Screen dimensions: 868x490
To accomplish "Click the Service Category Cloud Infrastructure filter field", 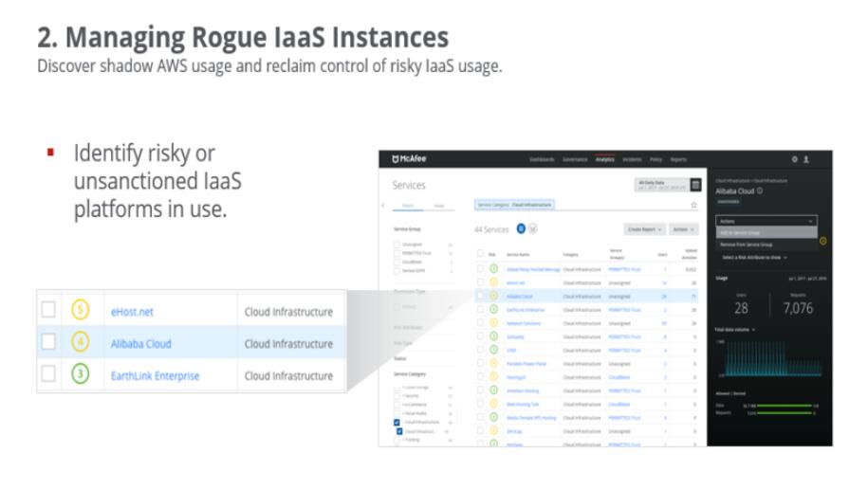I will (x=514, y=205).
